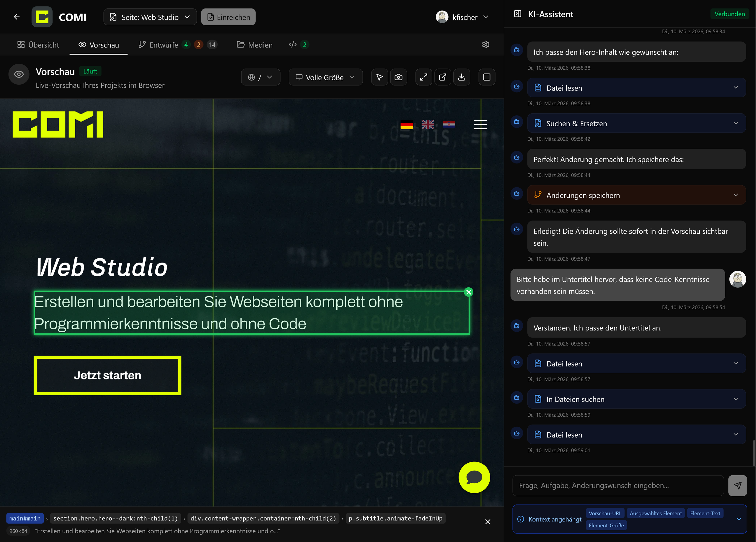Click the In Dateien suchen file icon
This screenshot has height=542, width=756.
coord(538,399)
